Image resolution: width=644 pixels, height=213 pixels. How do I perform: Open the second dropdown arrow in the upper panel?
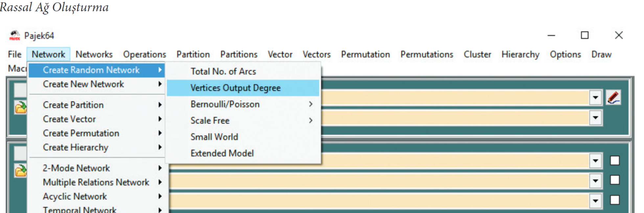pyautogui.click(x=595, y=118)
